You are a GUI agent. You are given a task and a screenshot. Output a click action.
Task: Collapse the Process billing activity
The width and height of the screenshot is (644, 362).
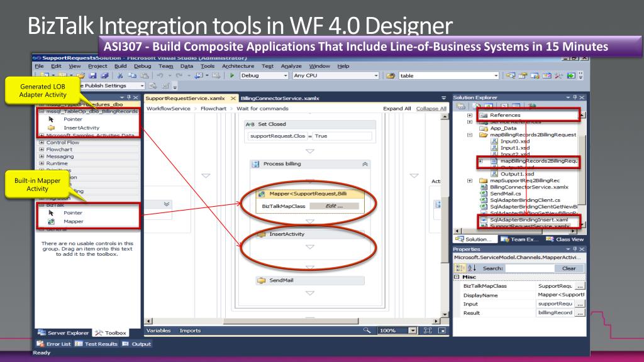click(x=365, y=164)
